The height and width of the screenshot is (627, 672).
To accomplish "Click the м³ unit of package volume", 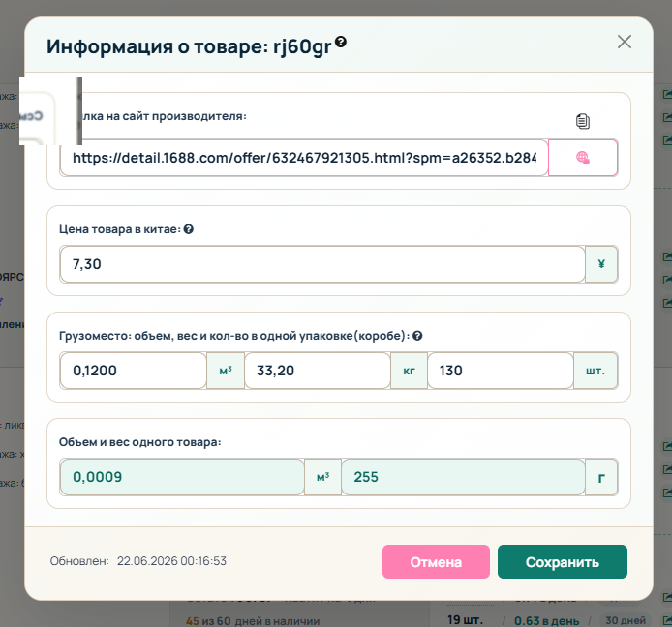I will coord(226,371).
